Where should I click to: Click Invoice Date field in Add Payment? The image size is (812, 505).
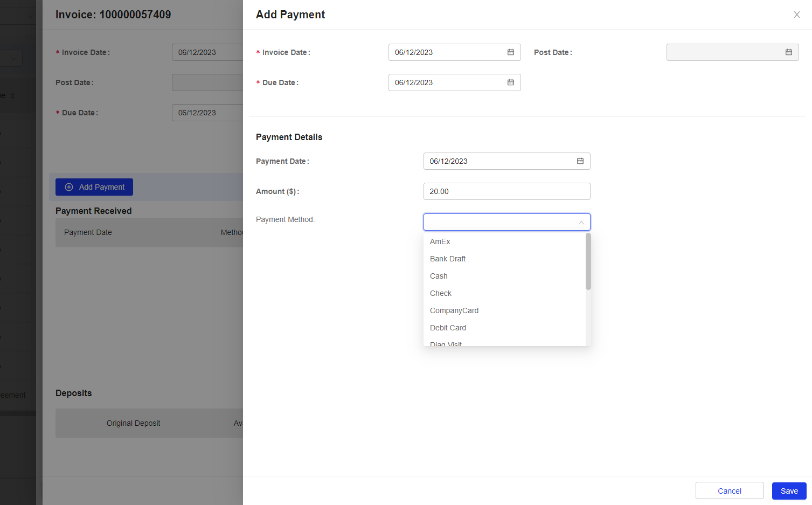pyautogui.click(x=455, y=52)
